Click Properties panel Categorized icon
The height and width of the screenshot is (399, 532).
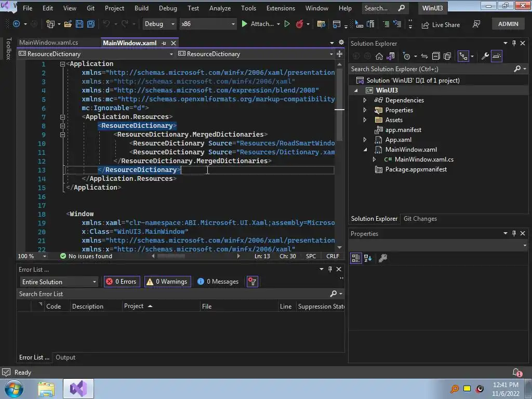355,258
